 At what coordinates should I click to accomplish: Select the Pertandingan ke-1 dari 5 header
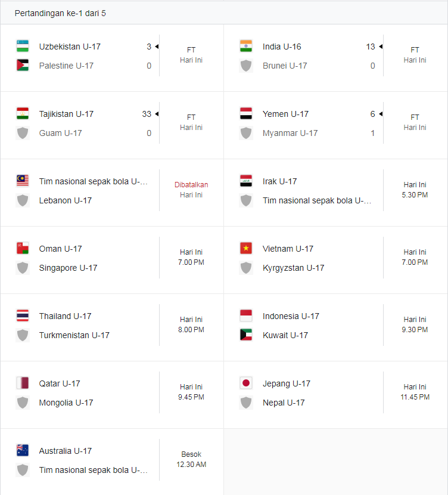tap(60, 13)
